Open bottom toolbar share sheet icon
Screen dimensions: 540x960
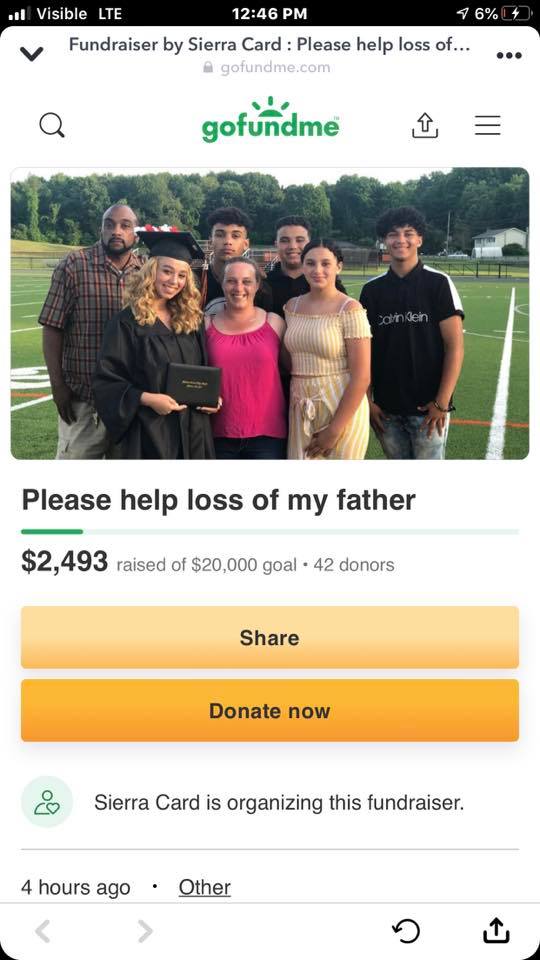click(495, 930)
